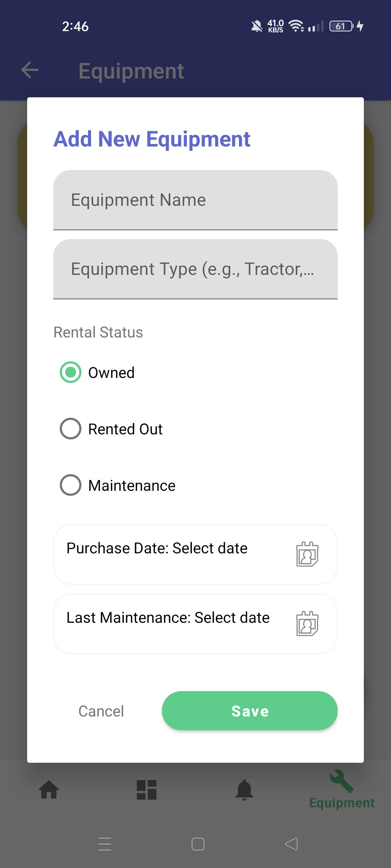This screenshot has height=868, width=391.
Task: Open the notifications bell icon
Action: [x=244, y=790]
